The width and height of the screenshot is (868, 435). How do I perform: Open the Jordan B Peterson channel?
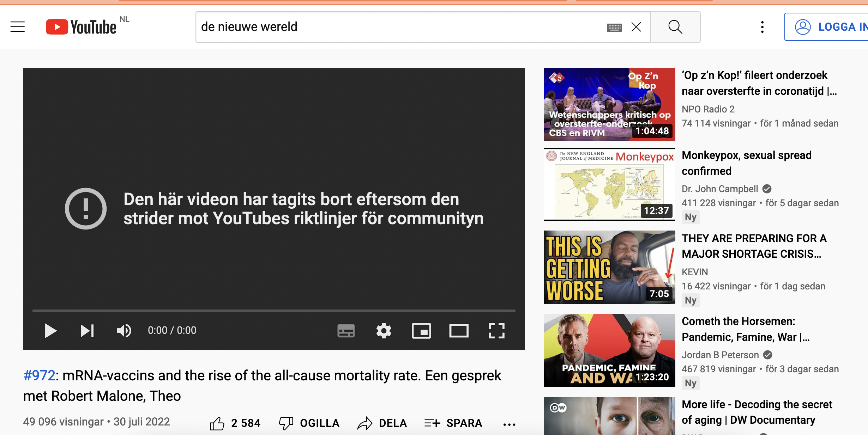tap(720, 355)
